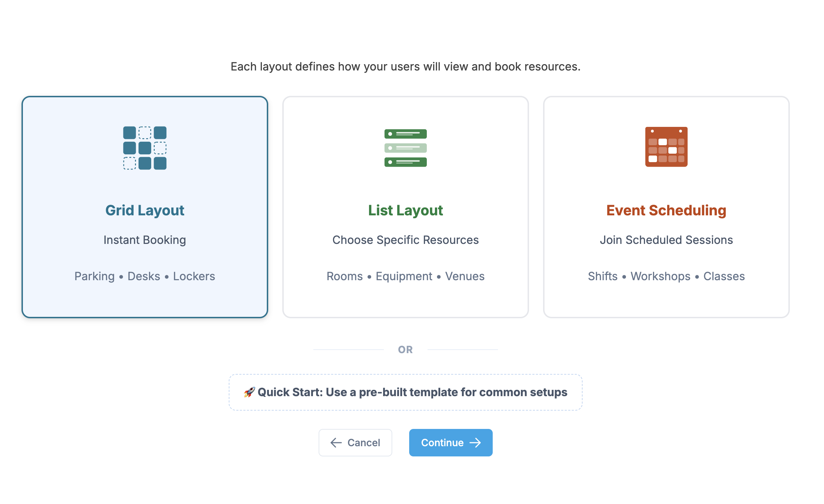Click the orange Event Scheduling calendar icon

[666, 147]
